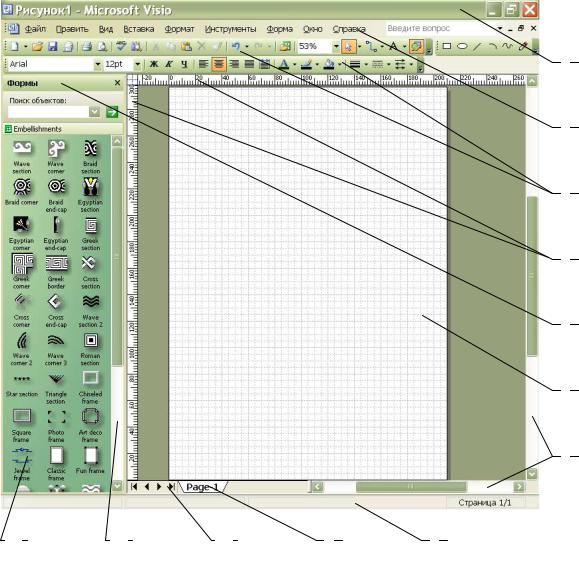Viewport: 579px width, 566px height.
Task: Open the Вид menu
Action: point(106,29)
